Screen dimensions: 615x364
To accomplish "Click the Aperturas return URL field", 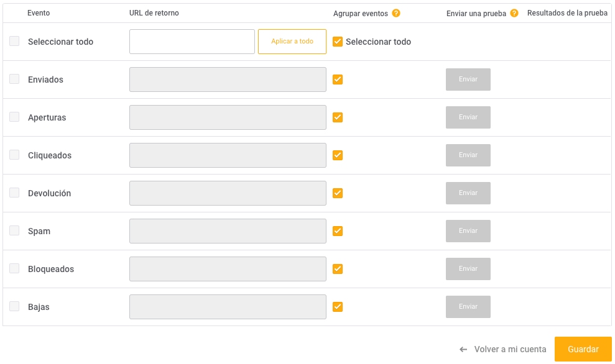I will click(x=228, y=117).
